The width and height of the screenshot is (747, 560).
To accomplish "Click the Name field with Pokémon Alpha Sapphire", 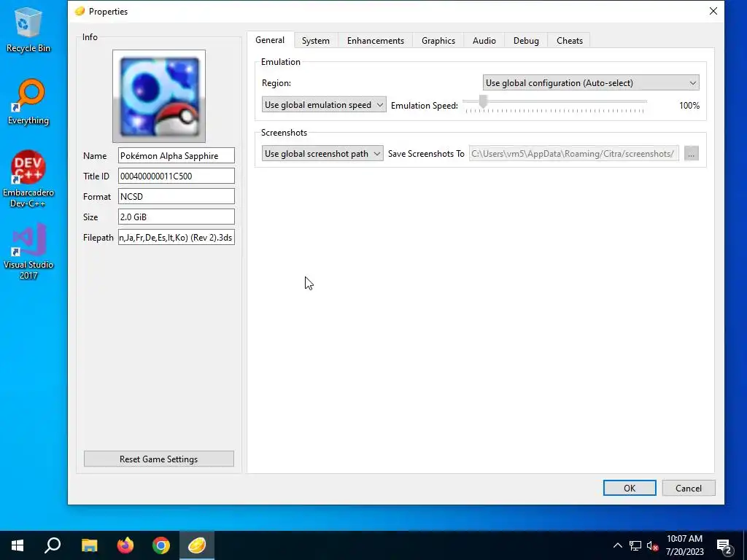I will tap(177, 156).
